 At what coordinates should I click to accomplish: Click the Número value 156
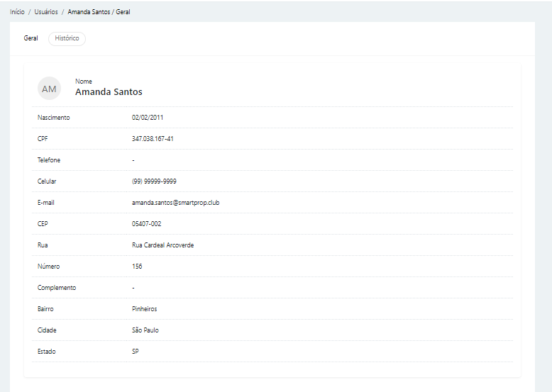(x=137, y=267)
